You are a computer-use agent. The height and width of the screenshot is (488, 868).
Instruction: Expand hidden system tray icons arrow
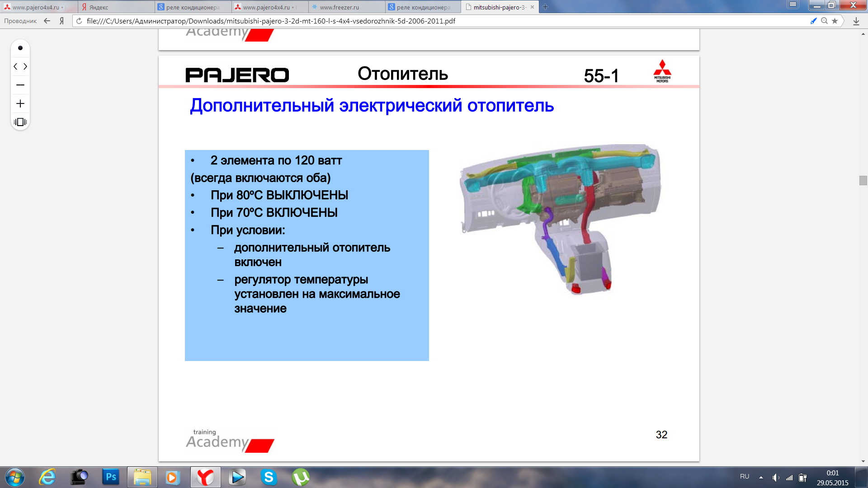(x=761, y=477)
